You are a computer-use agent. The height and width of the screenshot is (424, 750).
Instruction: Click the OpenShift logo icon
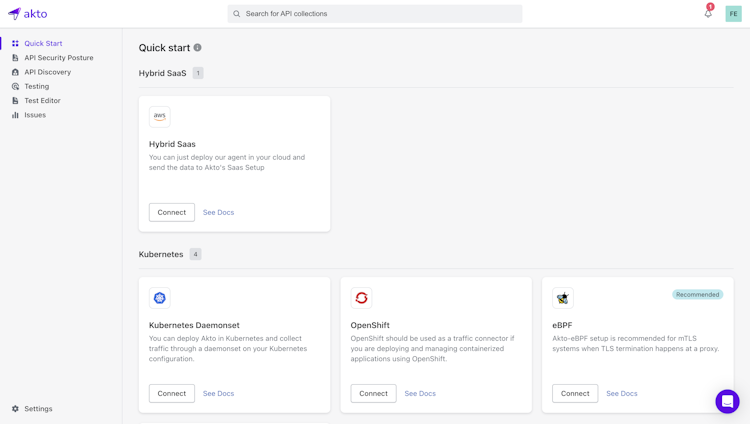pos(362,298)
